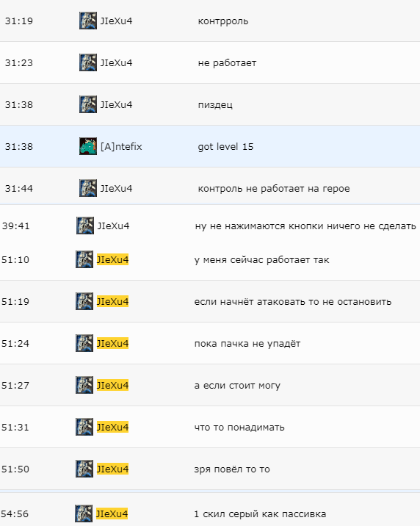Click hero icon in 31:44 row
Screen dimensions: 420x526
pos(88,188)
